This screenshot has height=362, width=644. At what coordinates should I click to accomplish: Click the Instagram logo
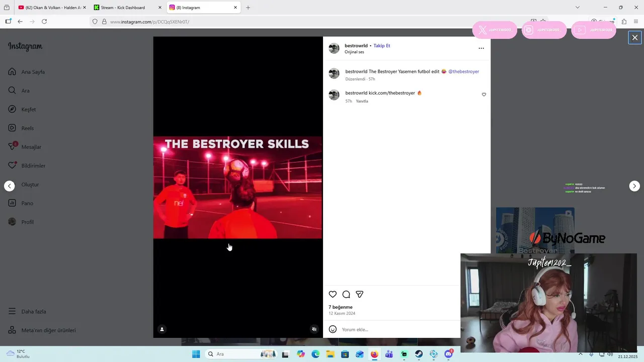[x=25, y=46]
